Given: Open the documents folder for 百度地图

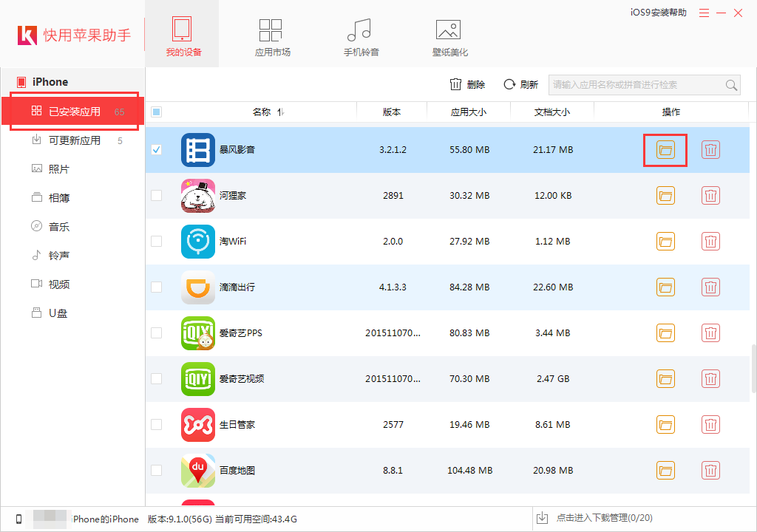Looking at the screenshot, I should click(665, 470).
